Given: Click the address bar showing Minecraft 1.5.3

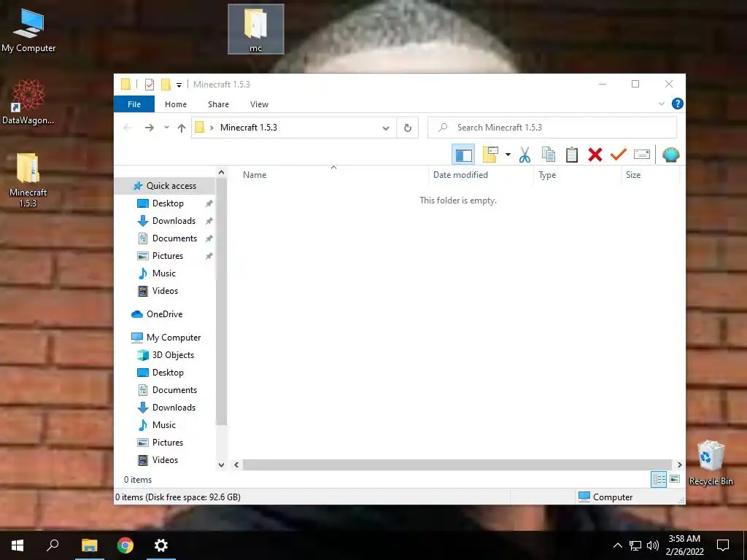Looking at the screenshot, I should [294, 128].
